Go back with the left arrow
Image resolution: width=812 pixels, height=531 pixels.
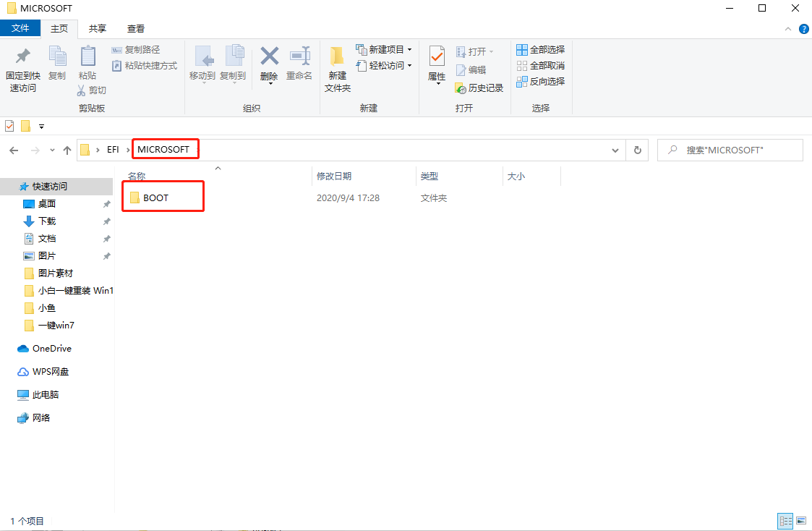click(x=14, y=150)
